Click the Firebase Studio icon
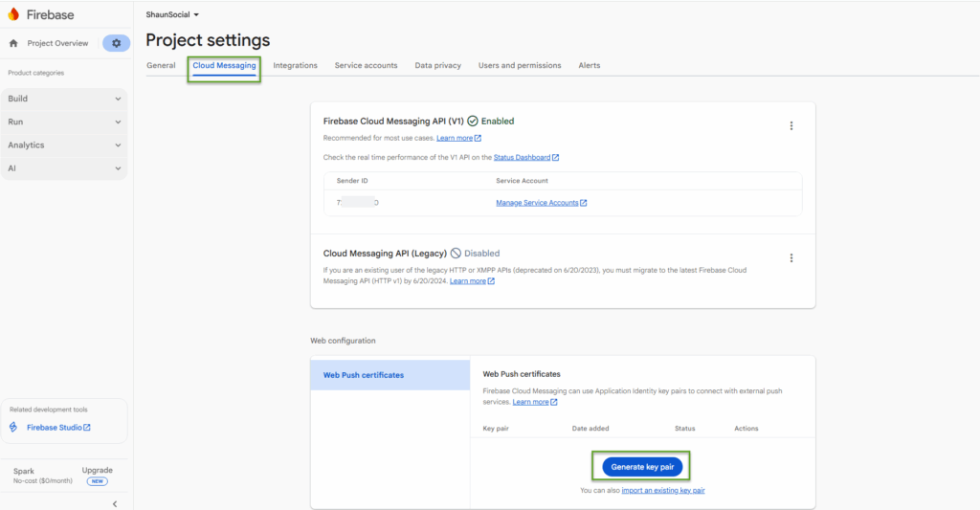 pyautogui.click(x=14, y=428)
